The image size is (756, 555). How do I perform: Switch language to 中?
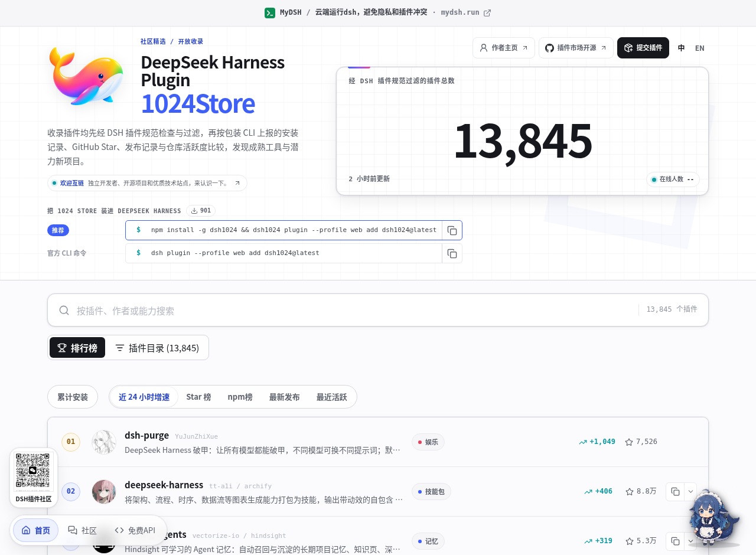(681, 48)
